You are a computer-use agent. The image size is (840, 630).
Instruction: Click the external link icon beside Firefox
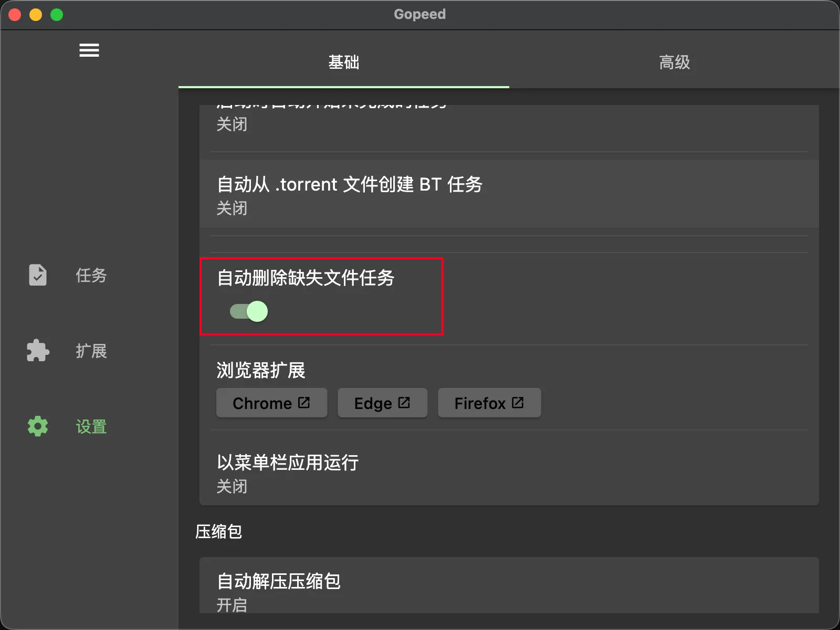click(x=518, y=403)
